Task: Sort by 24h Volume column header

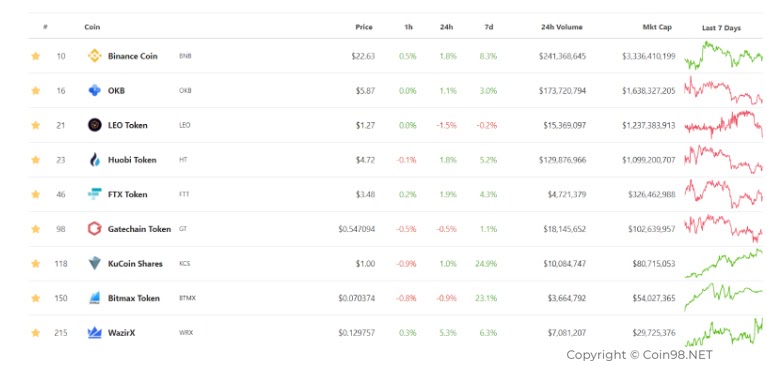Action: pos(562,27)
